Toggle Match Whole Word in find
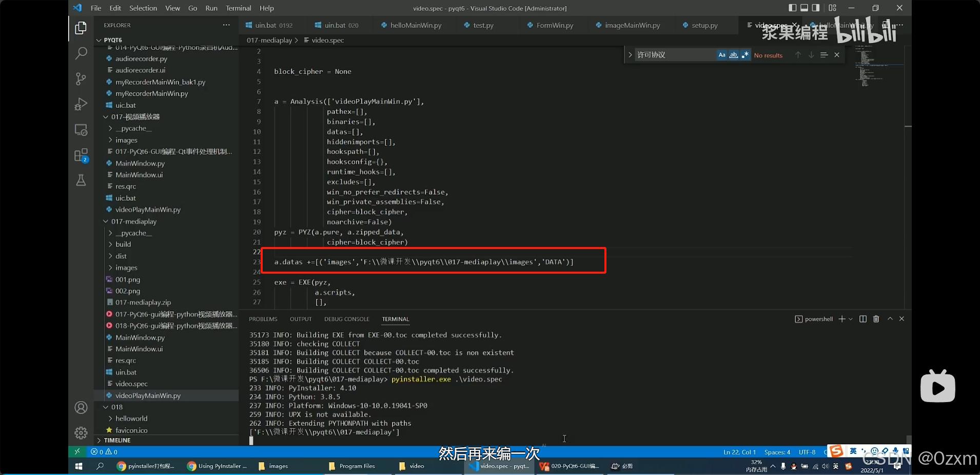 [x=734, y=55]
